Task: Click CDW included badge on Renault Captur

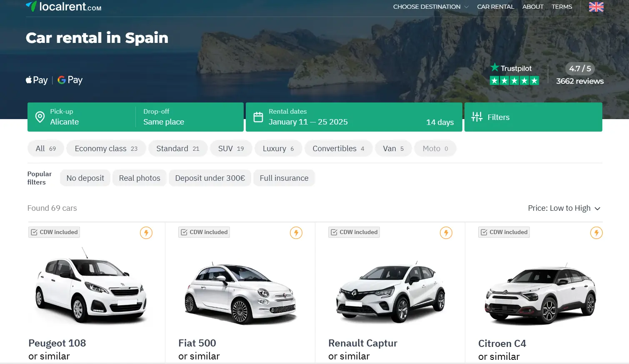Action: [354, 232]
